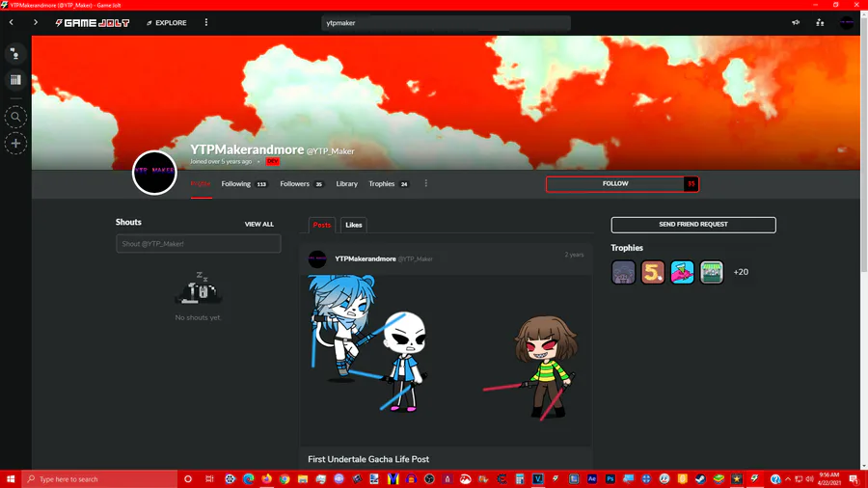868x488 pixels.
Task: Click View All shouts link
Action: click(x=259, y=224)
